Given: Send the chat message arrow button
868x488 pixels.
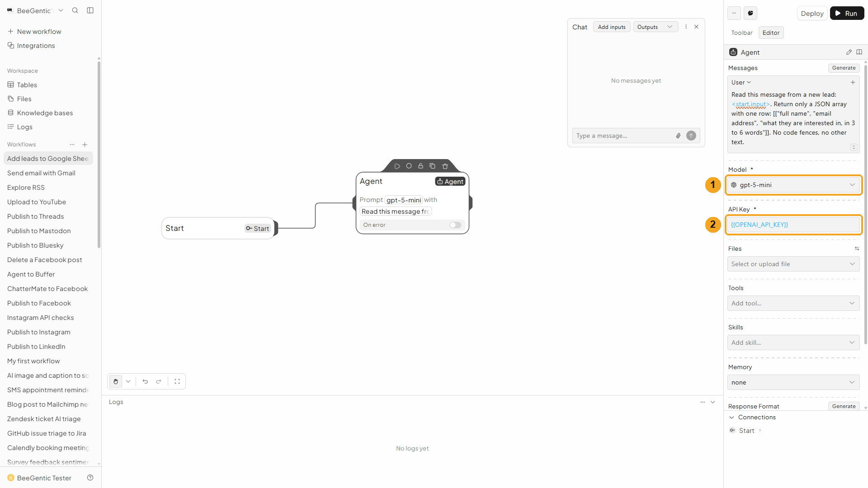Looking at the screenshot, I should (691, 136).
